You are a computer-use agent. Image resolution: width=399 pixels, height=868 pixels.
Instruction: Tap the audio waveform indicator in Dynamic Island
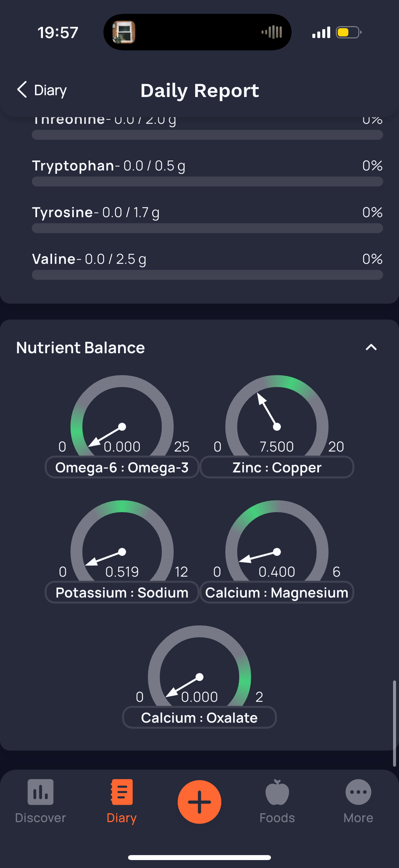point(272,32)
